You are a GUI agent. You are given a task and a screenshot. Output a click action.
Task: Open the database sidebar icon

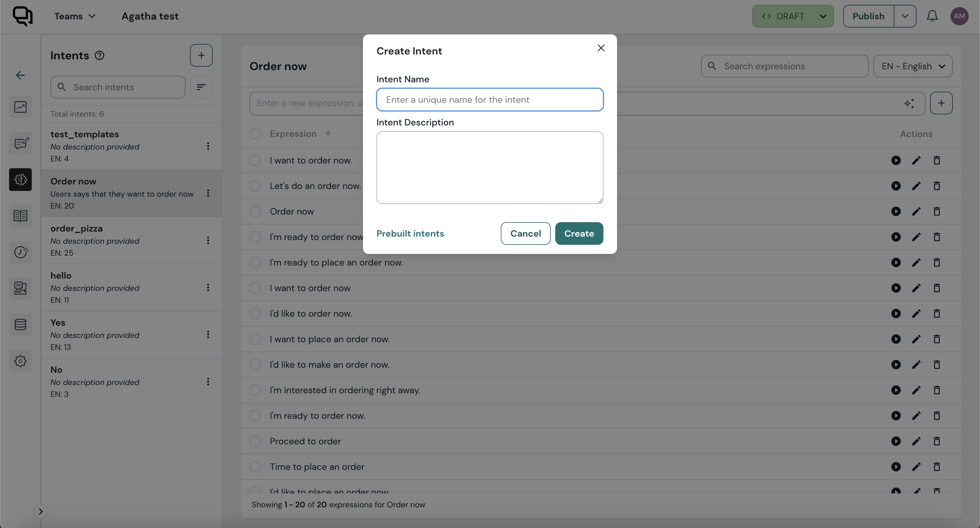coord(20,325)
